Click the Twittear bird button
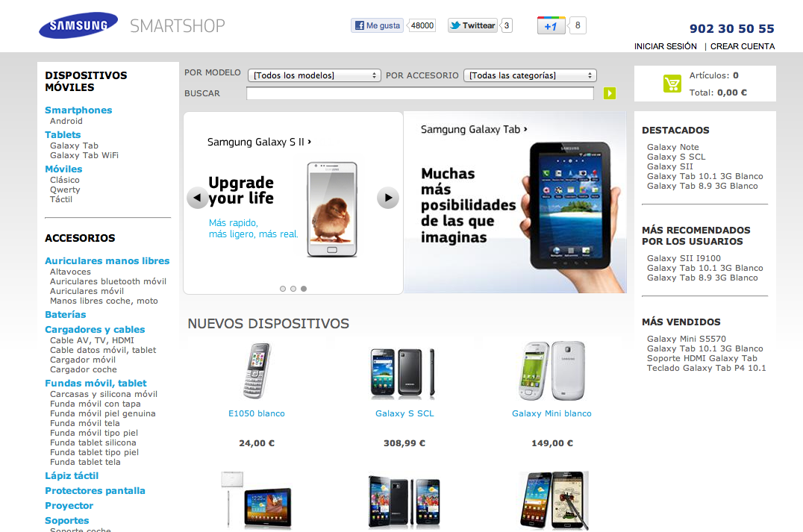Screen dimensions: 803x532 (472, 25)
